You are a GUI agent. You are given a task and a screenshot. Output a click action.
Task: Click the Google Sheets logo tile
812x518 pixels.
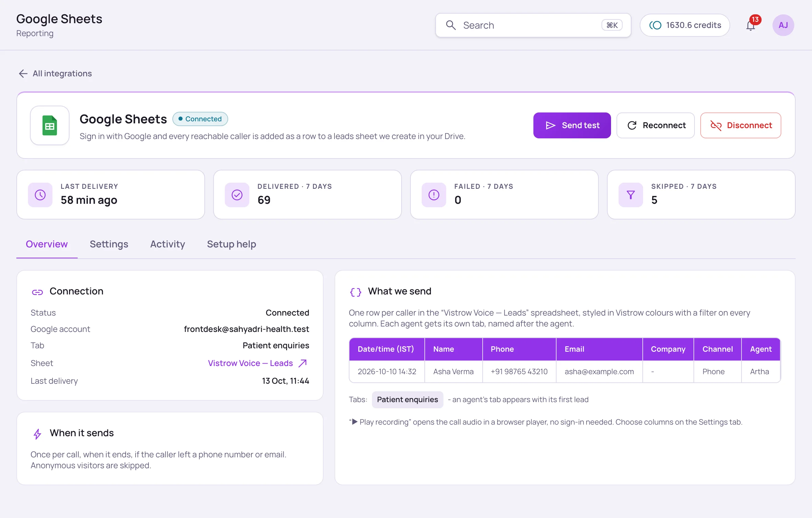point(50,125)
